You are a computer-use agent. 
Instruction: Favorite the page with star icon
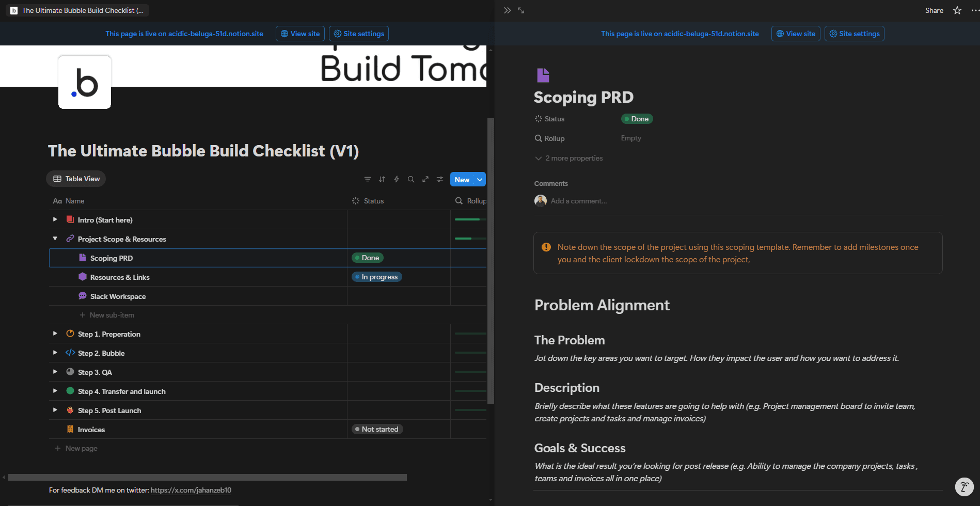(x=957, y=10)
